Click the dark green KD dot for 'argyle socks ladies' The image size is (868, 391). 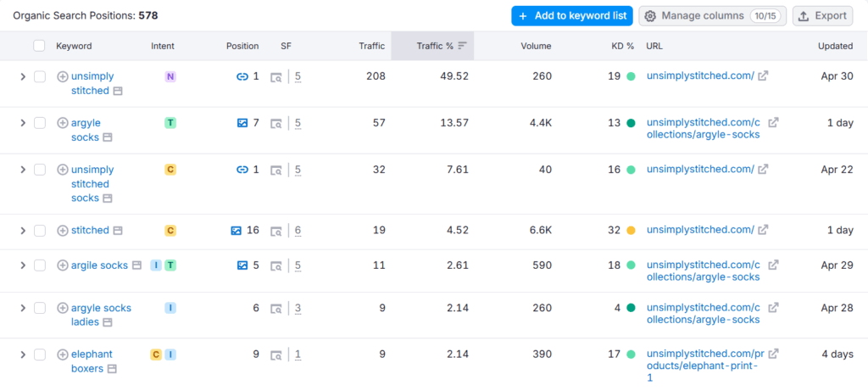point(631,308)
